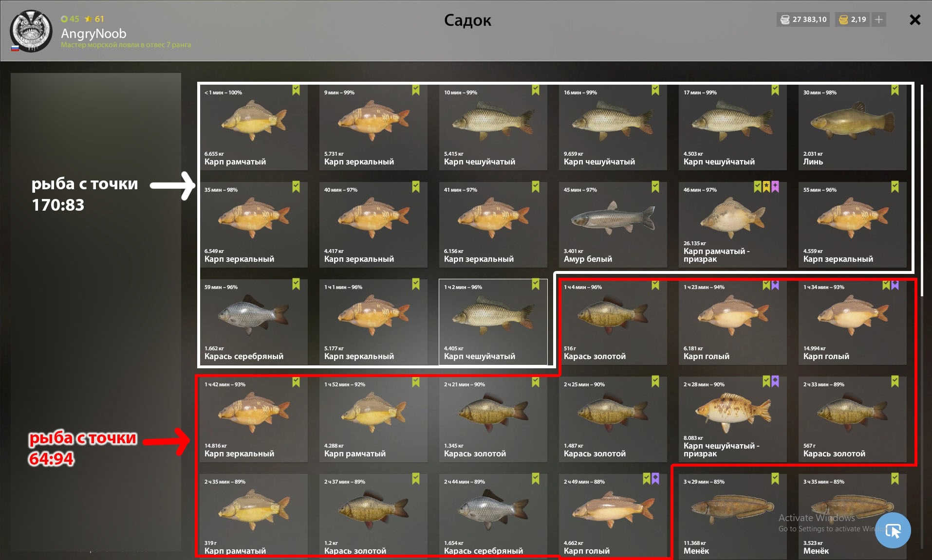Screen dimensions: 932x560
Task: Toggle green bookmark on Амур белый card
Action: [x=655, y=187]
